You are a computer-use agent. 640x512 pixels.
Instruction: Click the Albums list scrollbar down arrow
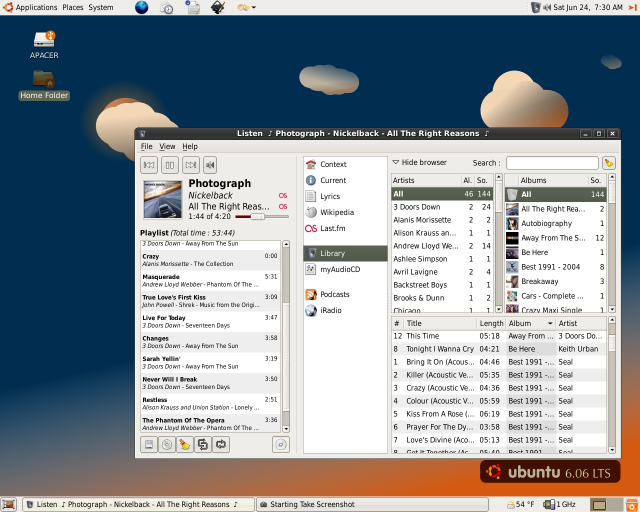tap(611, 309)
